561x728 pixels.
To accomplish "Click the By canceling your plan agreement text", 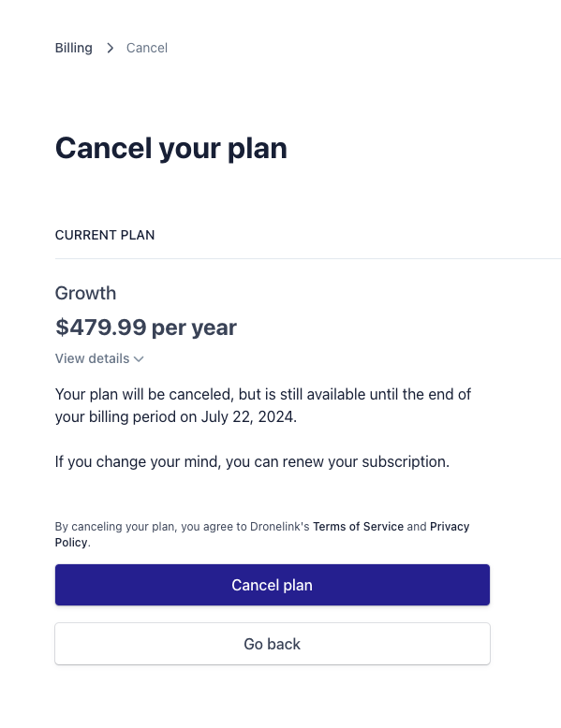I will click(262, 534).
